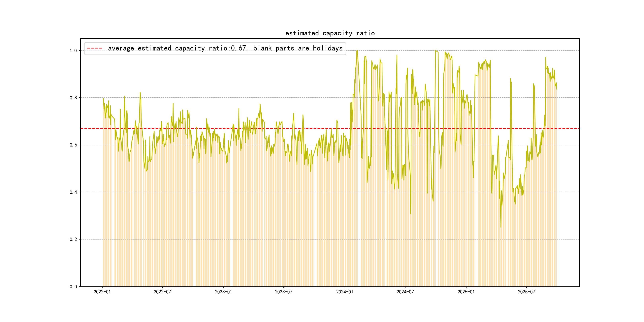
Task: Click the 2024-07 x-axis label
Action: coord(405,292)
